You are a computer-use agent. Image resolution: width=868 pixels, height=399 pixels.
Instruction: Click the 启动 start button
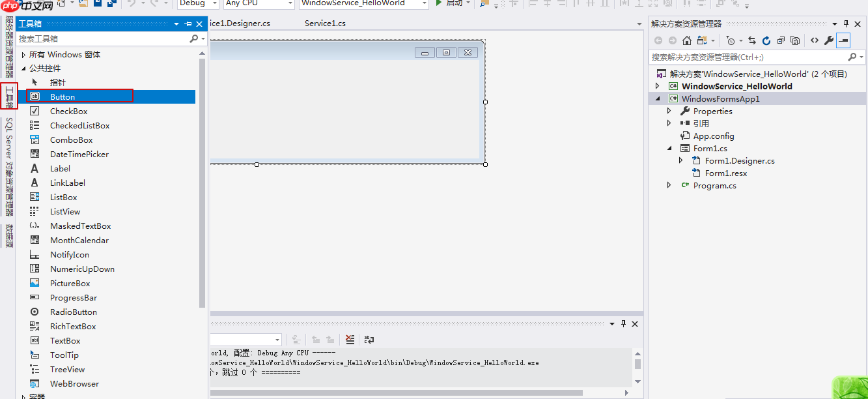point(449,3)
